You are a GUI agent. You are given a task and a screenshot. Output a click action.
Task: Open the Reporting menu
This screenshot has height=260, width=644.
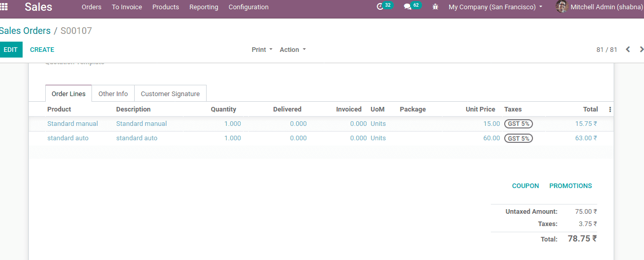point(204,7)
